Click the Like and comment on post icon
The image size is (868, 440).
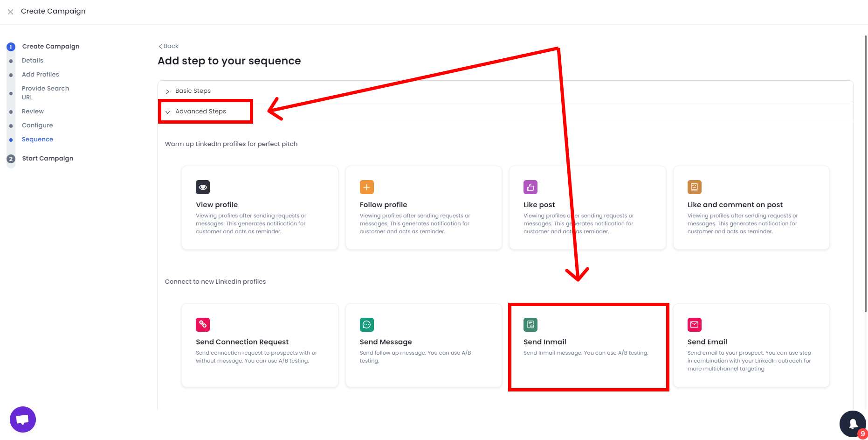[694, 187]
